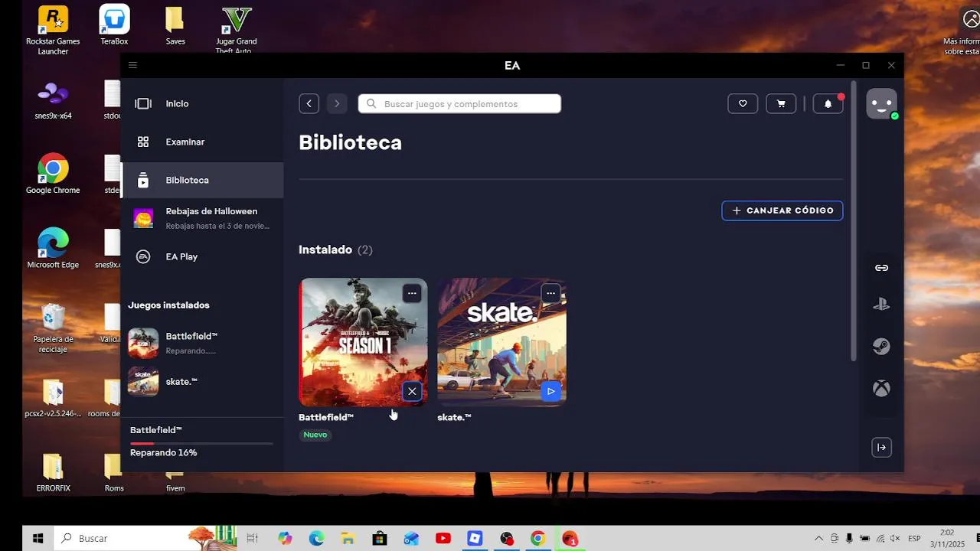The width and height of the screenshot is (980, 551).
Task: Open options menu on skate. tile
Action: (550, 293)
